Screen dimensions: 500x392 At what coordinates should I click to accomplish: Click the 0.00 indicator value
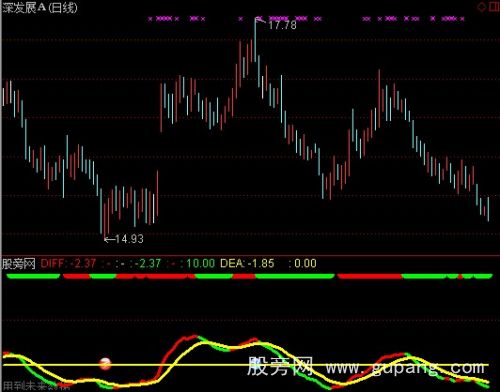(305, 264)
